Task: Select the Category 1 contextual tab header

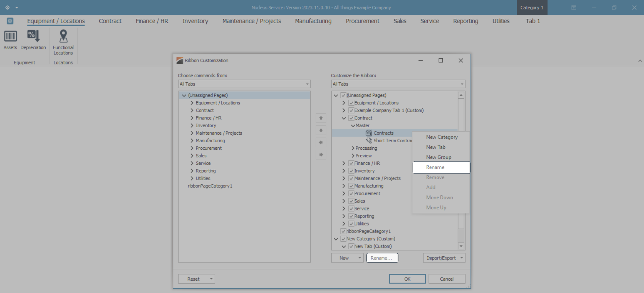Action: point(532,7)
